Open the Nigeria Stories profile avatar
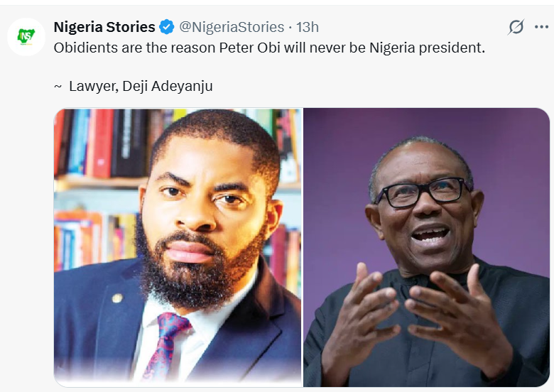Viewport: 554px width, 392px height. tap(26, 36)
